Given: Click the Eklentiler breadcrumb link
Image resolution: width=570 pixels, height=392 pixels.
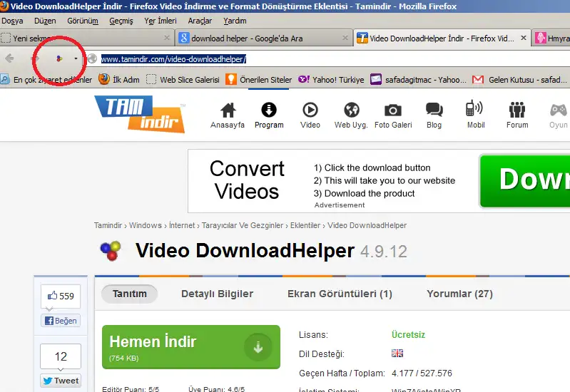Looking at the screenshot, I should coord(305,226).
